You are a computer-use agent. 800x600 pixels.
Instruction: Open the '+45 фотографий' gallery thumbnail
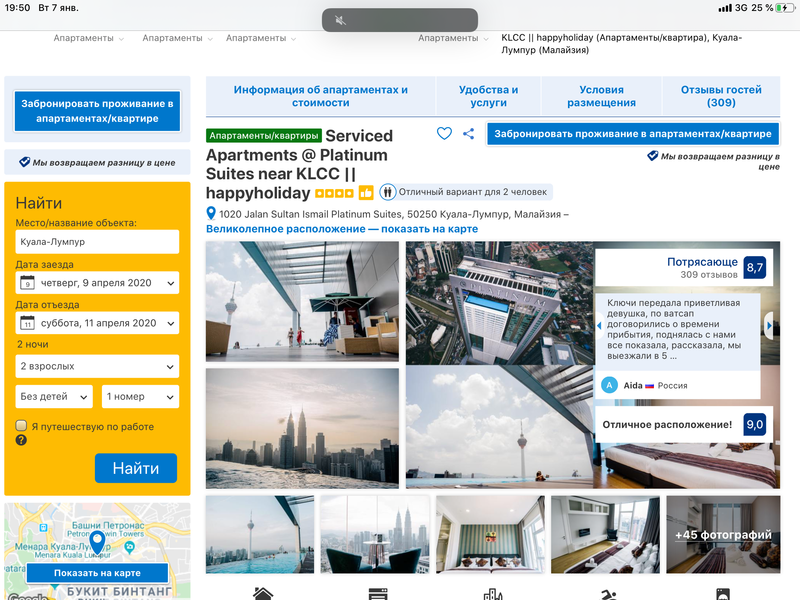pyautogui.click(x=723, y=534)
